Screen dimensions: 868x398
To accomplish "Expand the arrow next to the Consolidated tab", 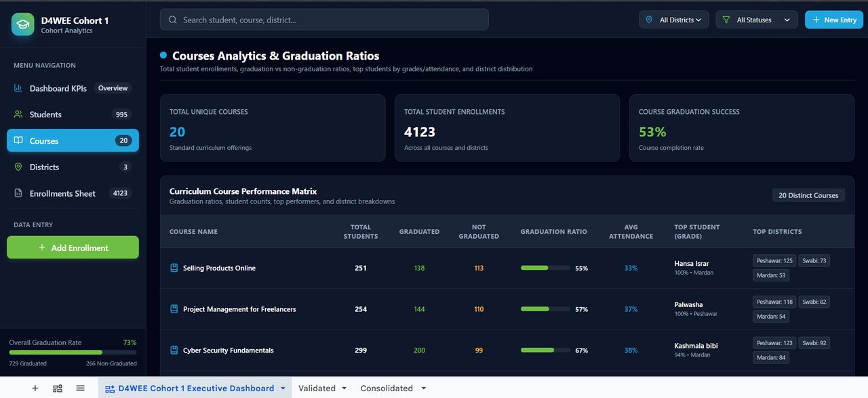I will point(424,389).
